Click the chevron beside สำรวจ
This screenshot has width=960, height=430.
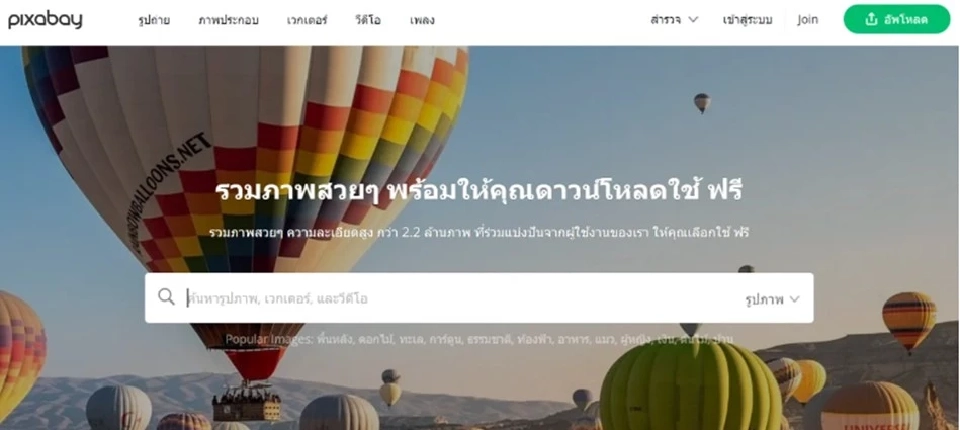(693, 20)
